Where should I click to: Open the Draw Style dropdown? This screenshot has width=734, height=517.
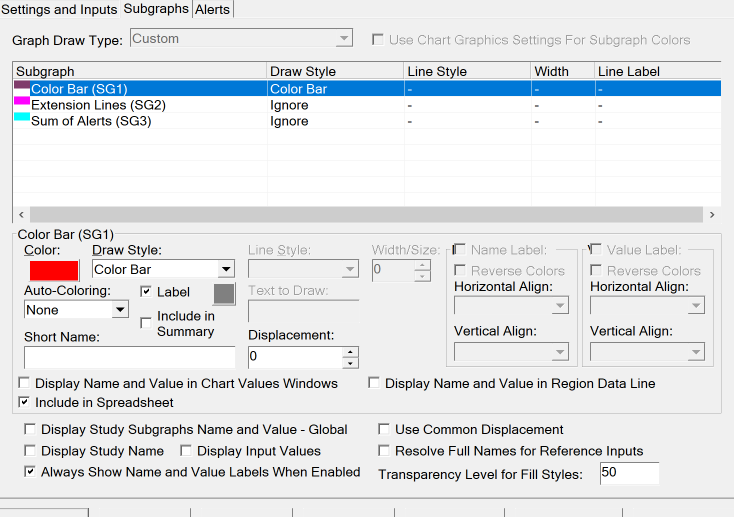click(226, 269)
